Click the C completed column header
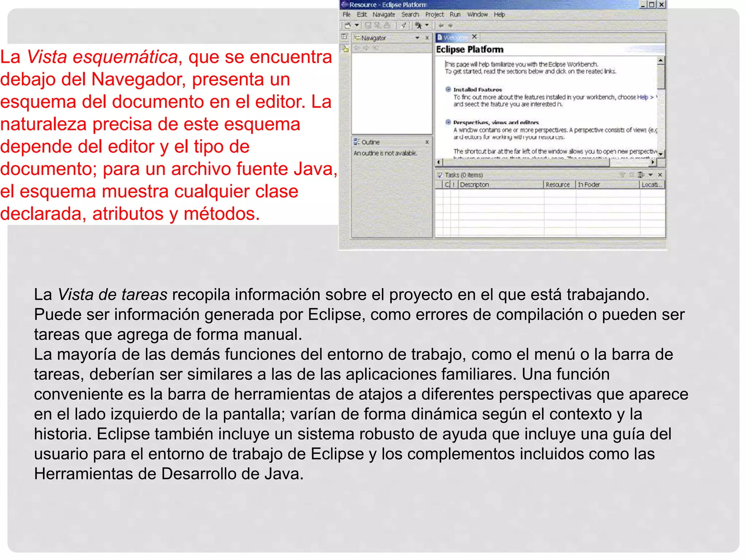The image size is (747, 560). (x=447, y=185)
